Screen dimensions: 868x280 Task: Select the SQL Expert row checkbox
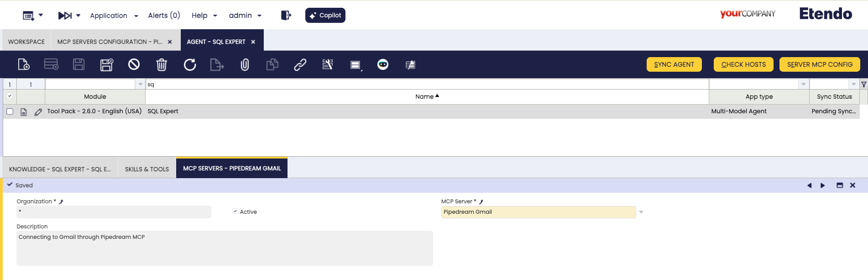10,111
